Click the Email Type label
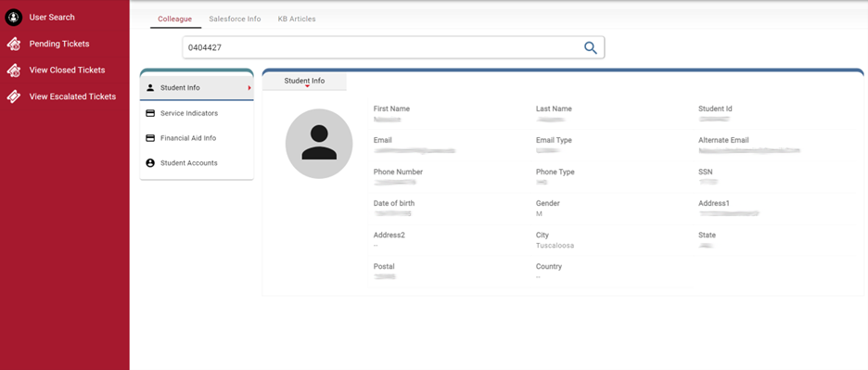This screenshot has width=868, height=370. tap(554, 141)
